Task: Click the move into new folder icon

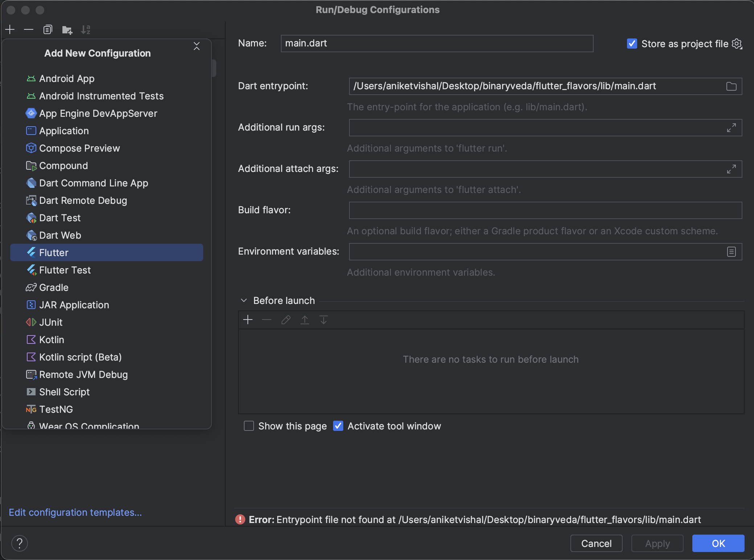Action: pos(67,30)
